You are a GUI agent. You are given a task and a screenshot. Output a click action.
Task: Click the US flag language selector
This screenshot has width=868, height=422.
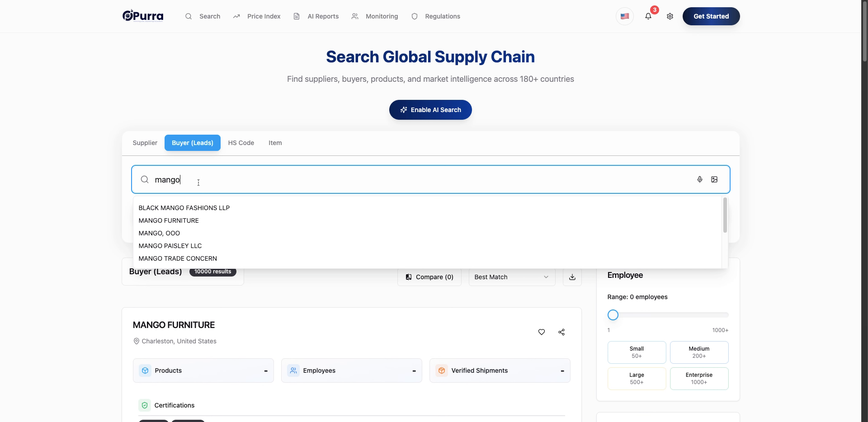tap(625, 16)
